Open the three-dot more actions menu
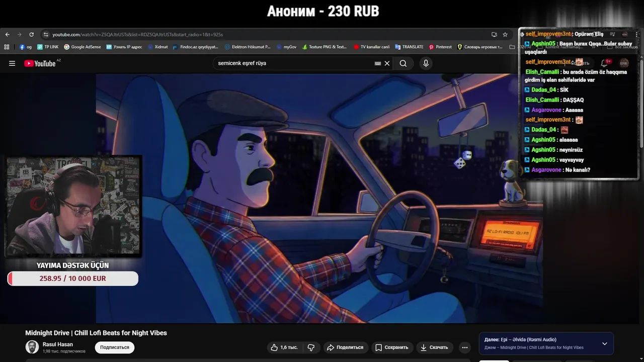Image resolution: width=644 pixels, height=362 pixels. [x=465, y=347]
